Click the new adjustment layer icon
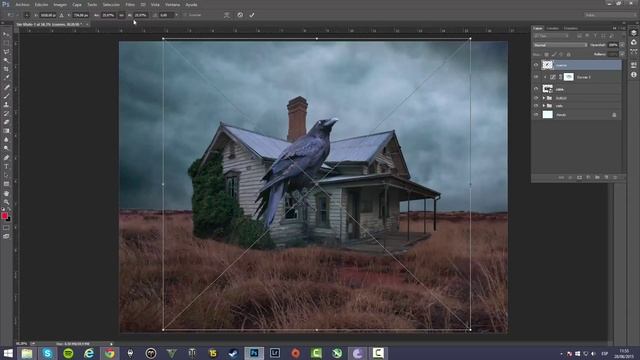 [x=588, y=178]
